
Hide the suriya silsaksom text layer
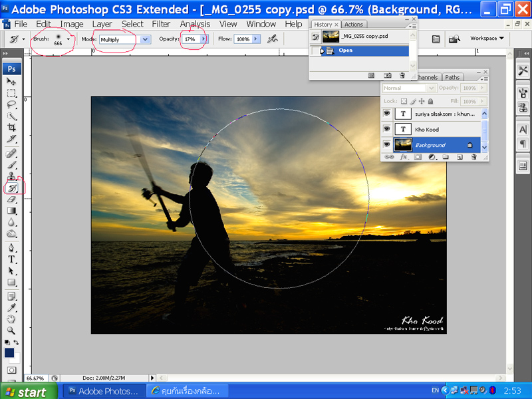(387, 114)
